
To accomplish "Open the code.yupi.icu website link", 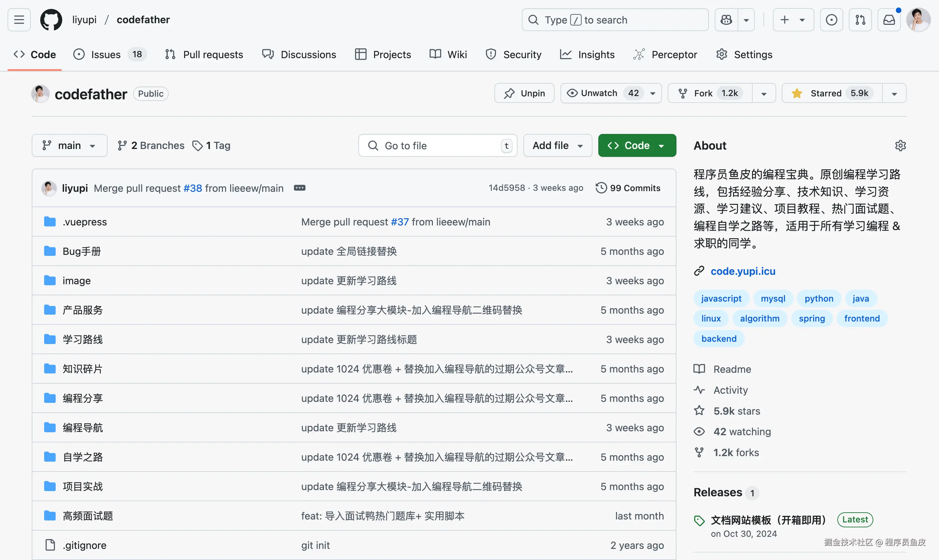I will point(743,271).
